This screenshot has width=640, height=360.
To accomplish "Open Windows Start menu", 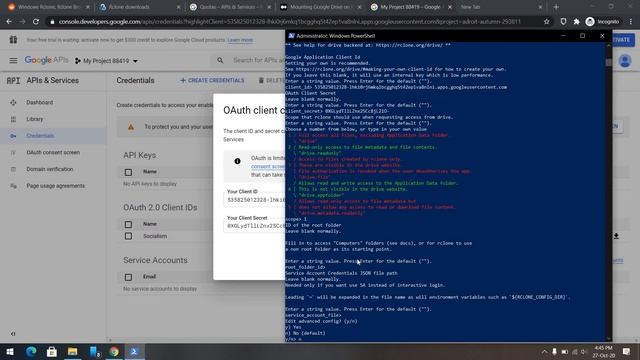I will click(10, 351).
